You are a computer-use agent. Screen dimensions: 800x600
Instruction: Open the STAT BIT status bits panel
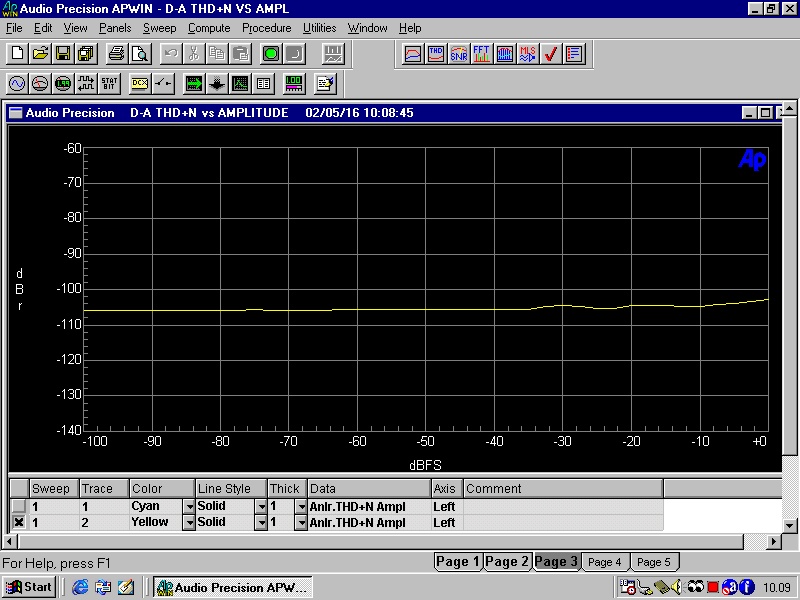(x=109, y=84)
